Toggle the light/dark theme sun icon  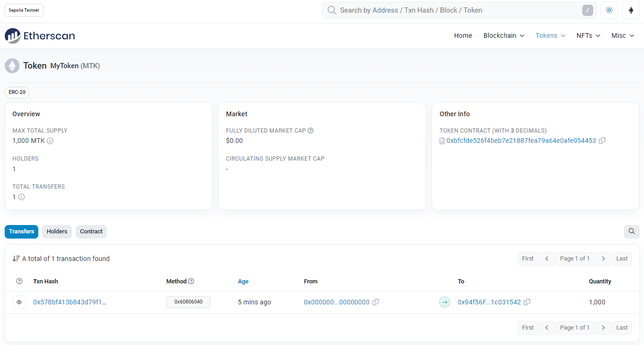point(609,10)
